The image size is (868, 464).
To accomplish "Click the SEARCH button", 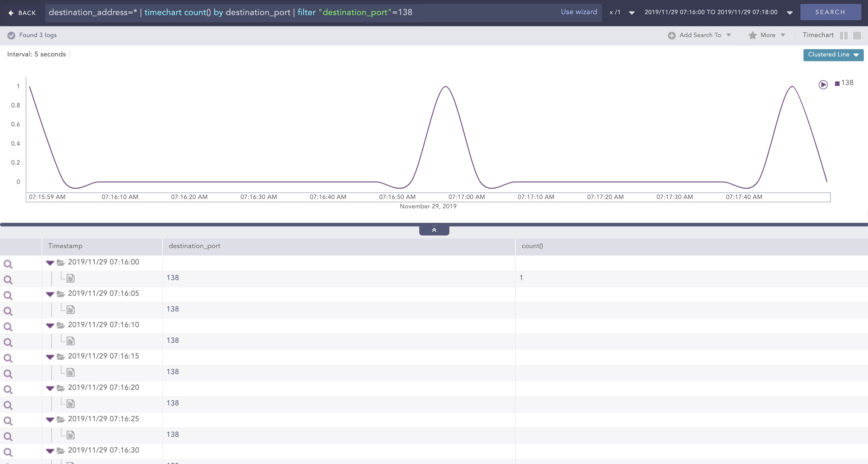I will tap(830, 12).
